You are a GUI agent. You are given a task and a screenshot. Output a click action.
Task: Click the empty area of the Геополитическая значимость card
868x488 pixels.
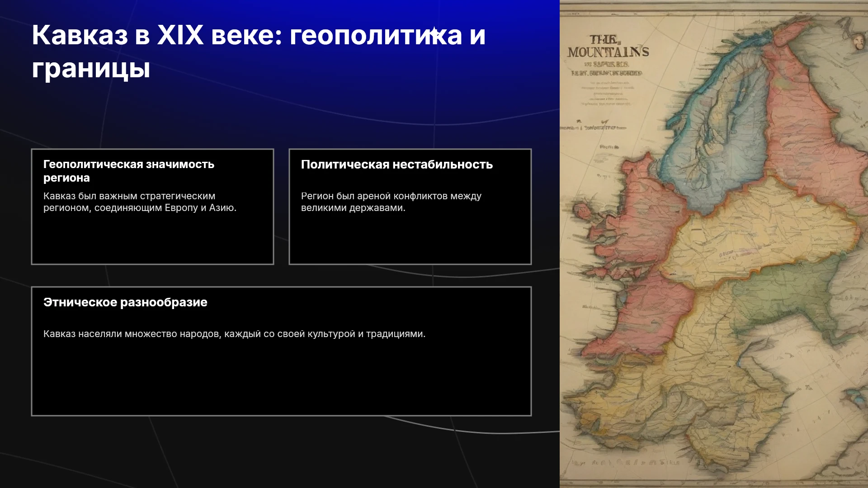pos(152,239)
